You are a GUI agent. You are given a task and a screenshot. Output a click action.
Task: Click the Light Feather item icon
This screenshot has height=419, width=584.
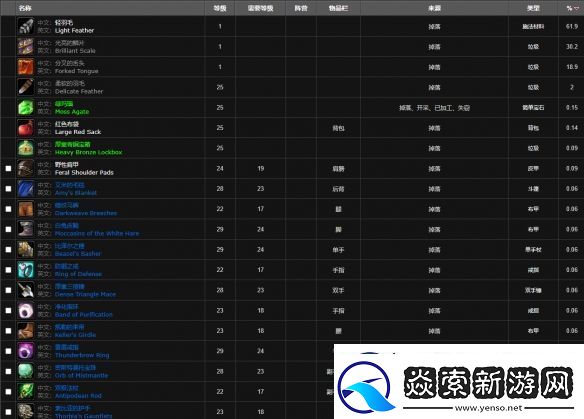[26, 26]
